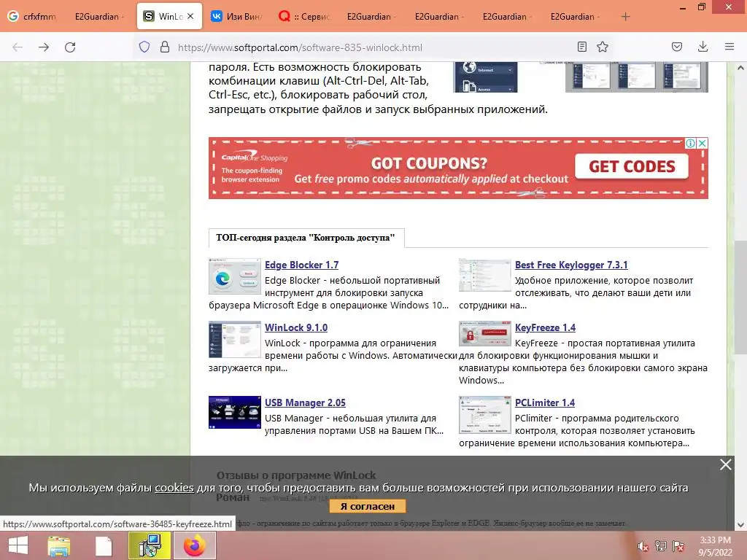
Task: Click the address bar URL
Action: 300,47
